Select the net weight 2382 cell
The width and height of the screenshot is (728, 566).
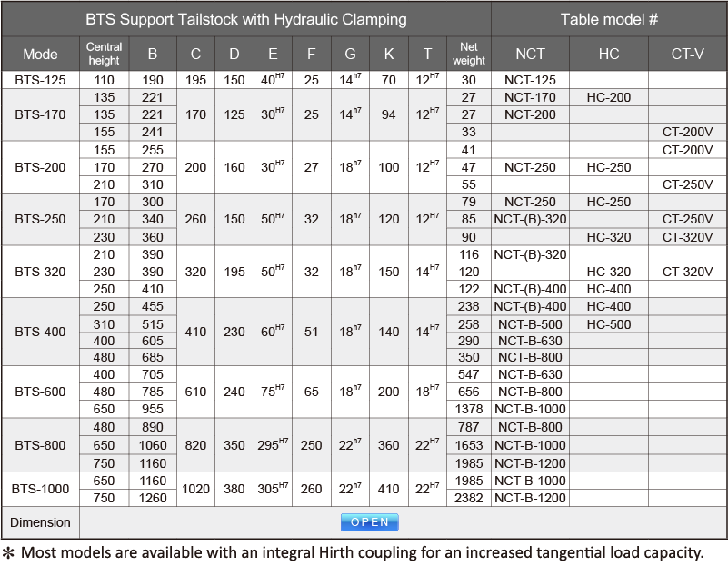[x=468, y=498]
